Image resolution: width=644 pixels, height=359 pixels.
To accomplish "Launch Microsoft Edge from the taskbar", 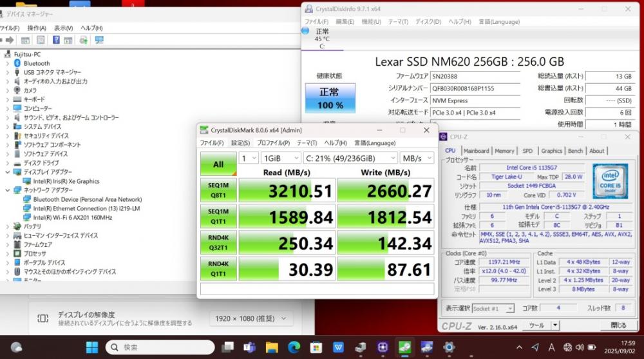I will [x=294, y=347].
